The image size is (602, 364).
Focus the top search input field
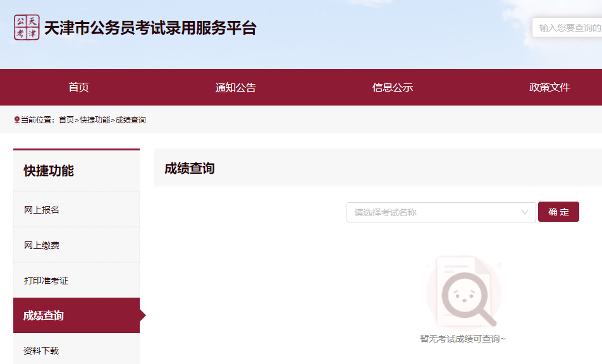(x=567, y=28)
